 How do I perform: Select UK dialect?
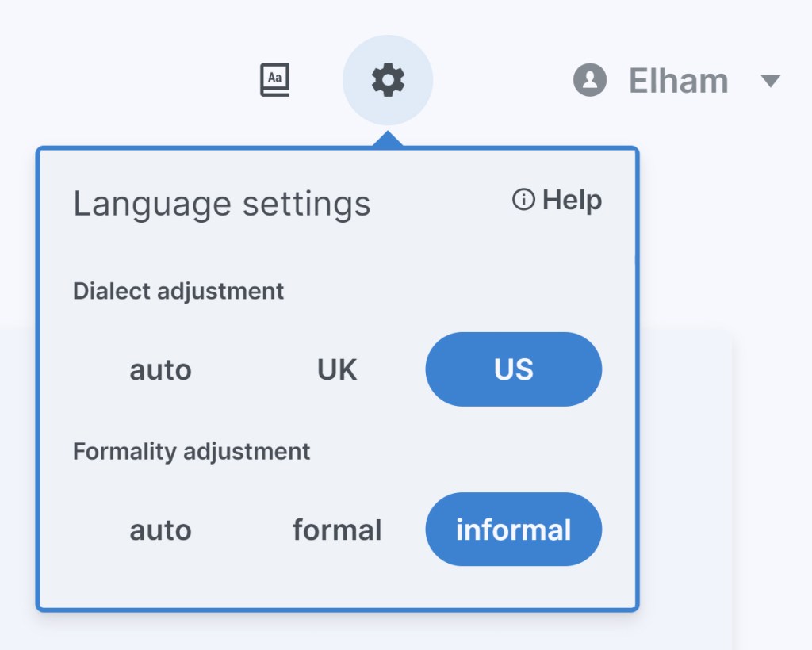pyautogui.click(x=337, y=369)
